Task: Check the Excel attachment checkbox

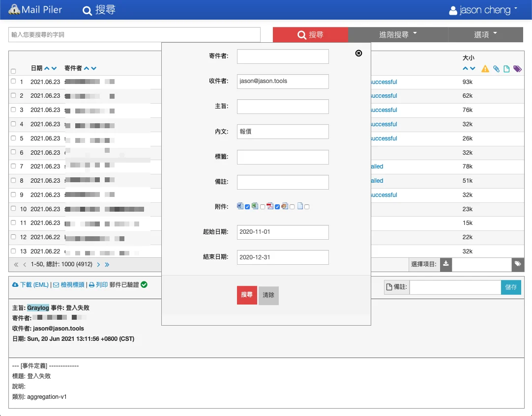Action: [262, 207]
